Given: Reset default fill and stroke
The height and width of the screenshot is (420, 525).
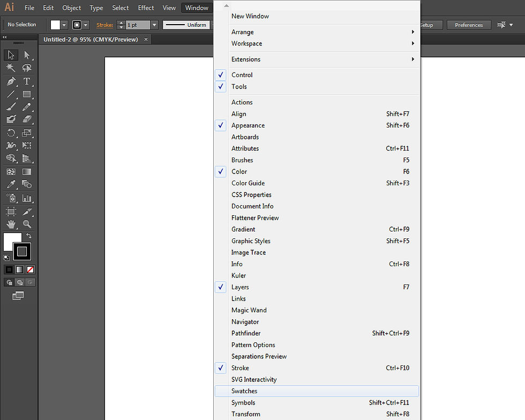Looking at the screenshot, I should tap(6, 258).
